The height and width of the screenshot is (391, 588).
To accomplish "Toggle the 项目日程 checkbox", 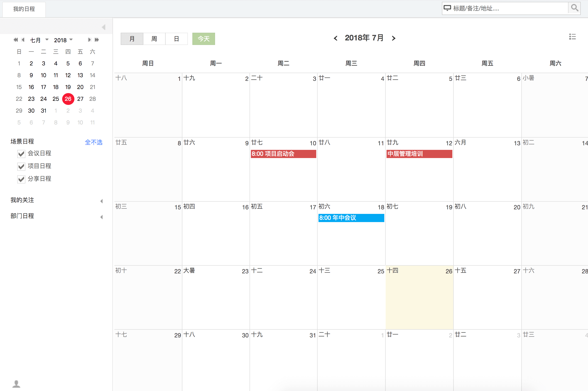I will click(x=21, y=166).
